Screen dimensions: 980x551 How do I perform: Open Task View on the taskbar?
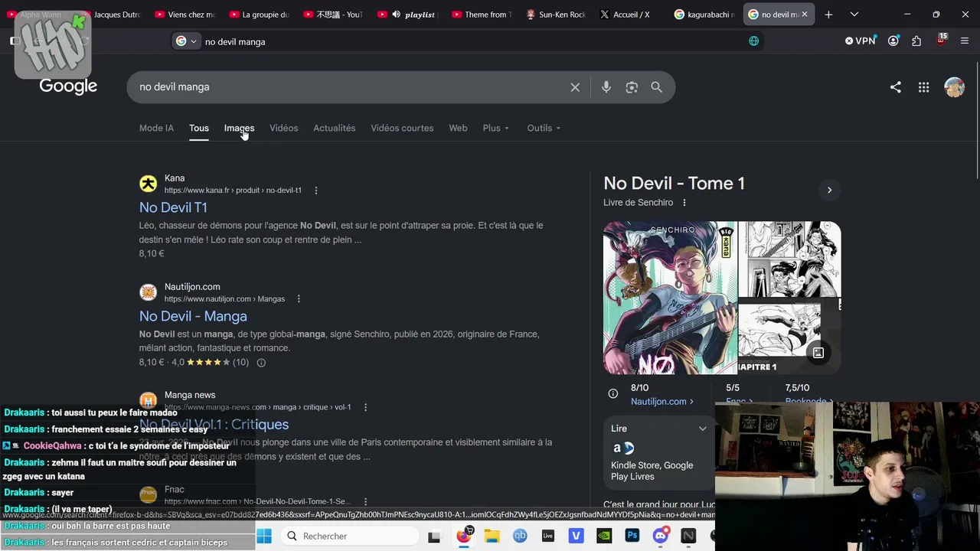tap(434, 536)
